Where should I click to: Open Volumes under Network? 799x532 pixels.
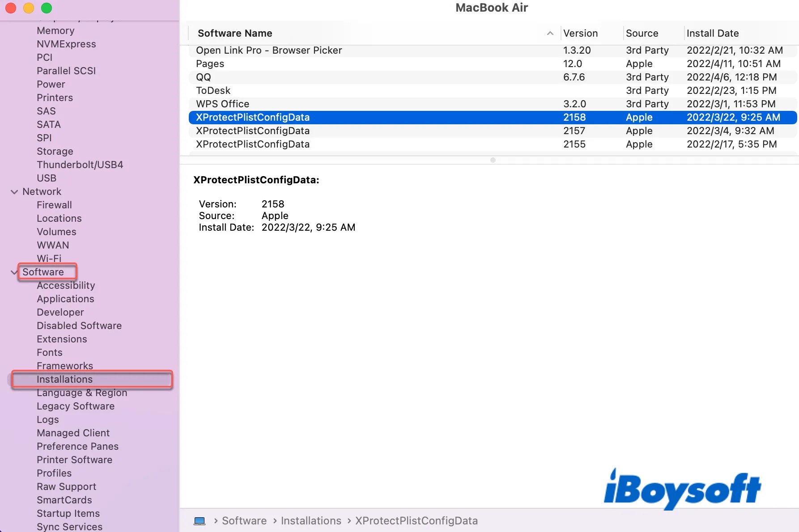pos(56,232)
